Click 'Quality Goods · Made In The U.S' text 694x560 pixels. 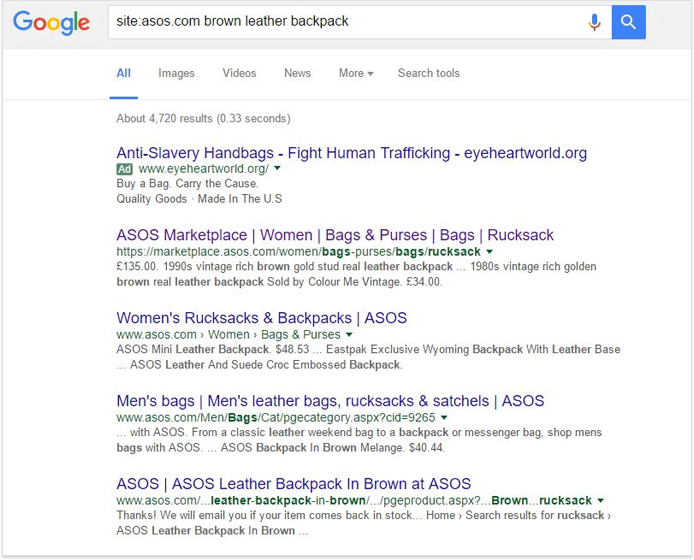coord(199,199)
